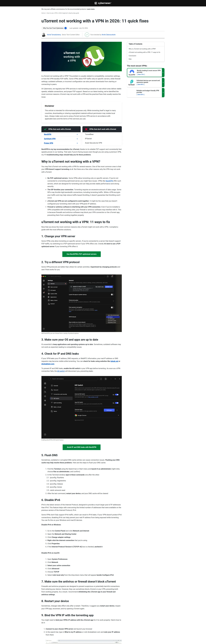Click 'Use NordVPN's P2P-optimized servers' button
Image resolution: width=206 pixels, height=644 pixels.
pyautogui.click(x=82, y=254)
